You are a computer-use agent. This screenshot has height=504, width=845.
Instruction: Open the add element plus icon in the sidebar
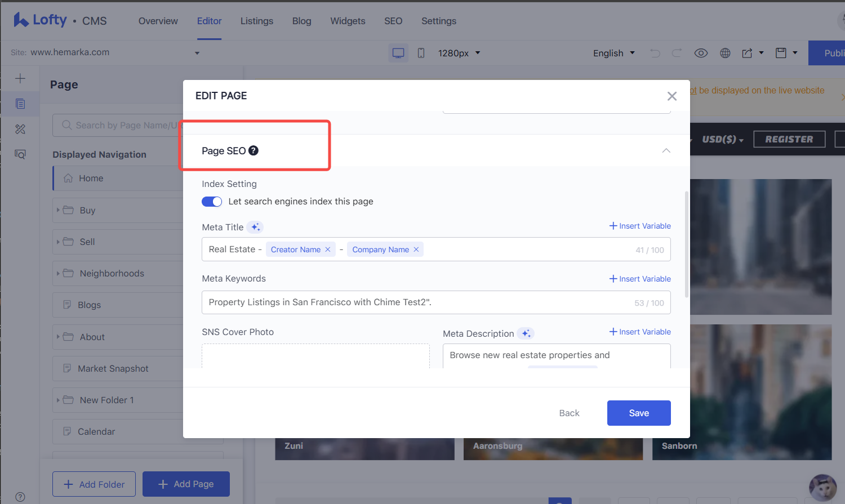(x=20, y=78)
